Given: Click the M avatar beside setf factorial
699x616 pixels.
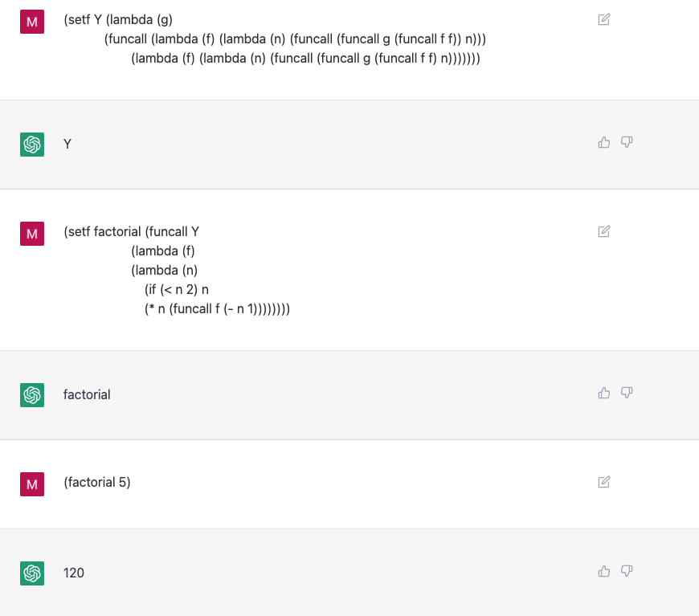Looking at the screenshot, I should (x=32, y=234).
